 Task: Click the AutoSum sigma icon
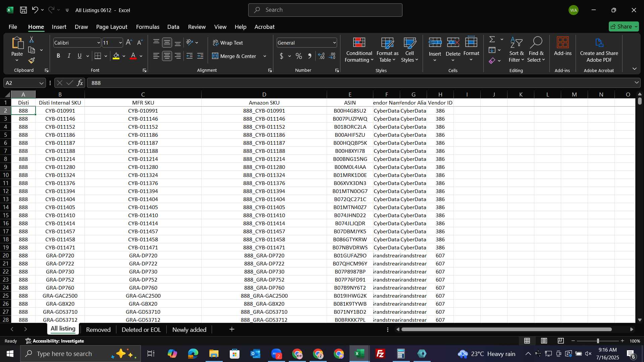click(x=492, y=40)
